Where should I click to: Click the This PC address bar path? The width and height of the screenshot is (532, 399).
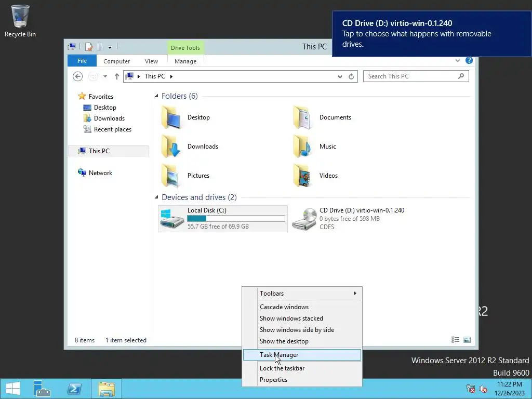tap(155, 76)
